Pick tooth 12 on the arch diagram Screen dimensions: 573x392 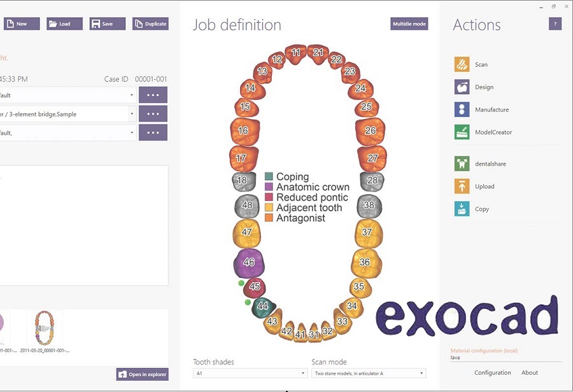coord(277,60)
